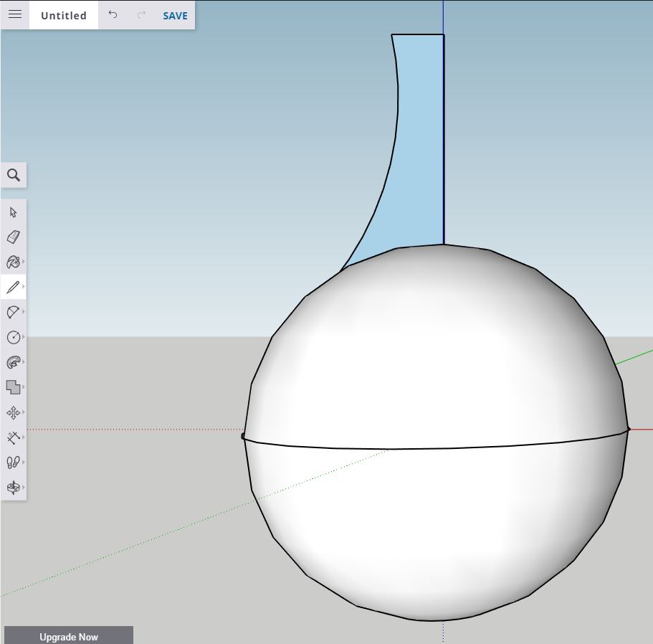Undo the last action
Screen dimensions: 653x644
pos(113,15)
